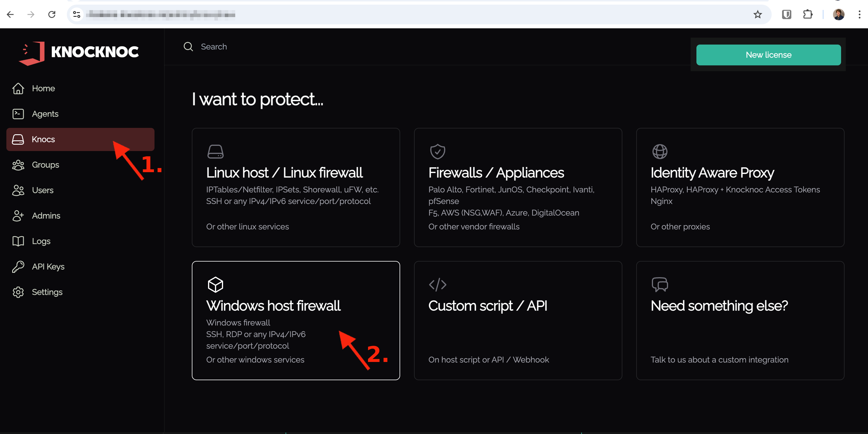Open Settings gear icon in sidebar
The height and width of the screenshot is (434, 868).
pyautogui.click(x=18, y=292)
